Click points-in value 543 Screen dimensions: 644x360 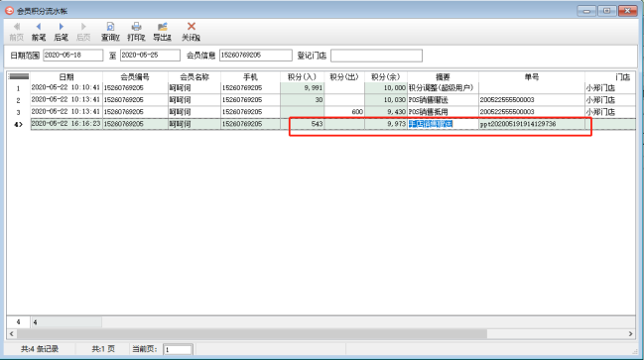click(317, 124)
